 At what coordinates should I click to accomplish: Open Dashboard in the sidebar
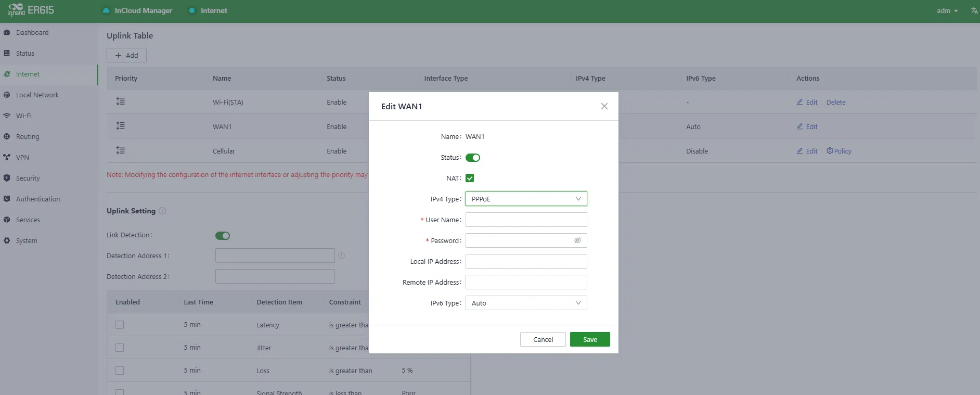49,32
